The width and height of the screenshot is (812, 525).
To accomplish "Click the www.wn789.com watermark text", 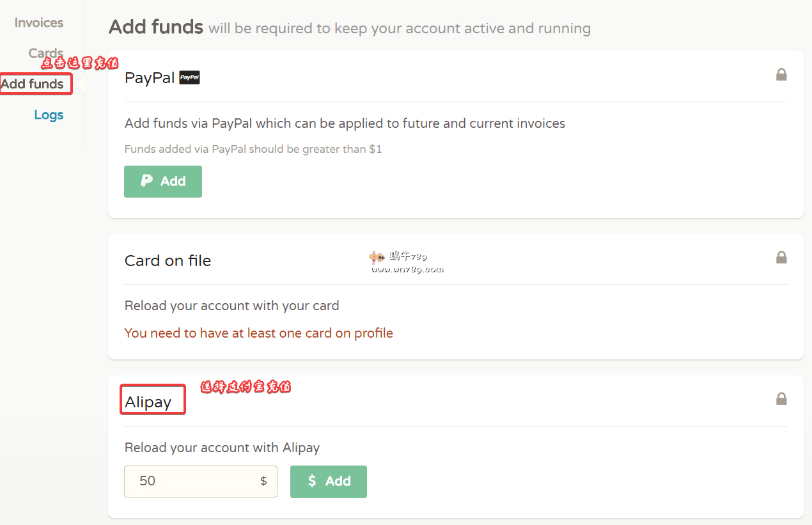I will 407,269.
